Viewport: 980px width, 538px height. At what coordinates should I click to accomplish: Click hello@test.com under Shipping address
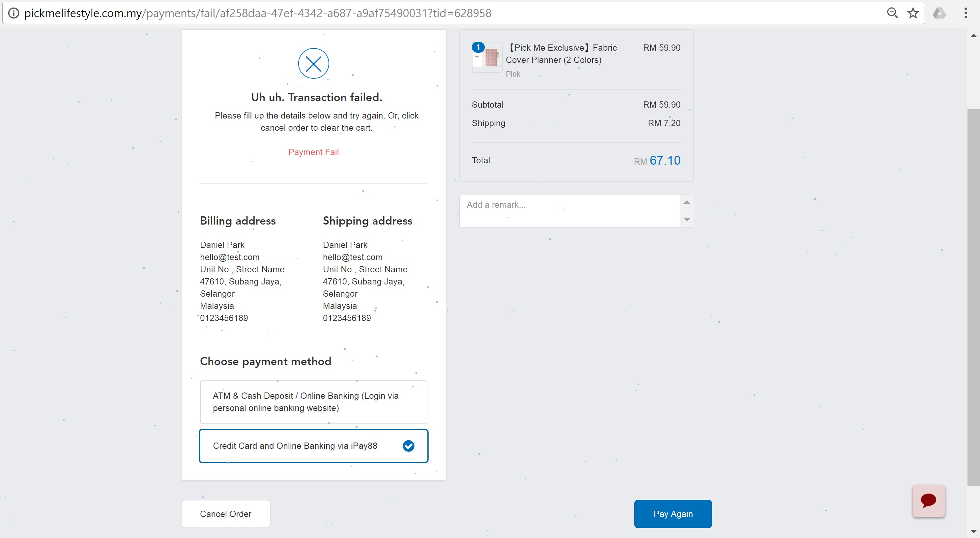coord(353,257)
